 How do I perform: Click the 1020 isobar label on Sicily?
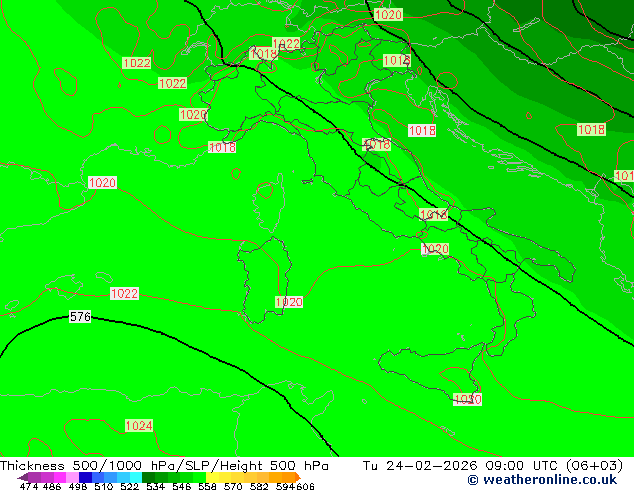pos(467,399)
